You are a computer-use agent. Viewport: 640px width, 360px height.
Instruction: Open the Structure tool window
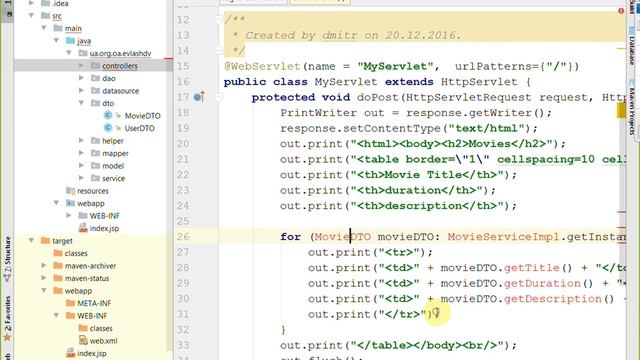(8, 259)
